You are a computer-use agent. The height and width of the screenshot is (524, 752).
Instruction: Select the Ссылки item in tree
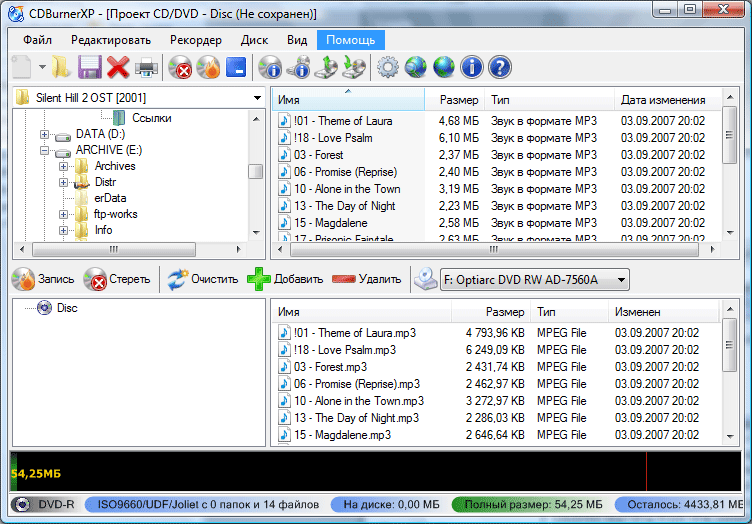pos(152,118)
